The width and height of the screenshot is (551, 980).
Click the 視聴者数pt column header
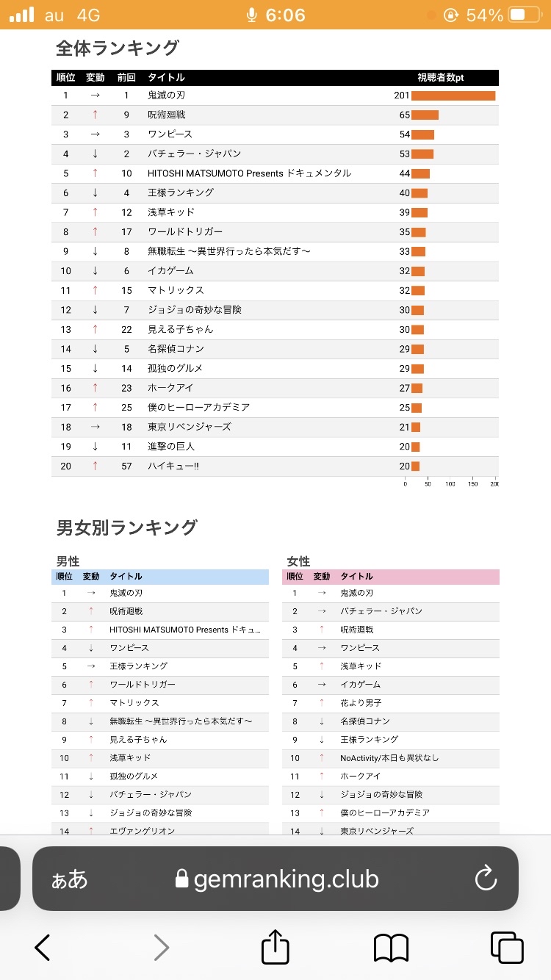click(x=441, y=77)
